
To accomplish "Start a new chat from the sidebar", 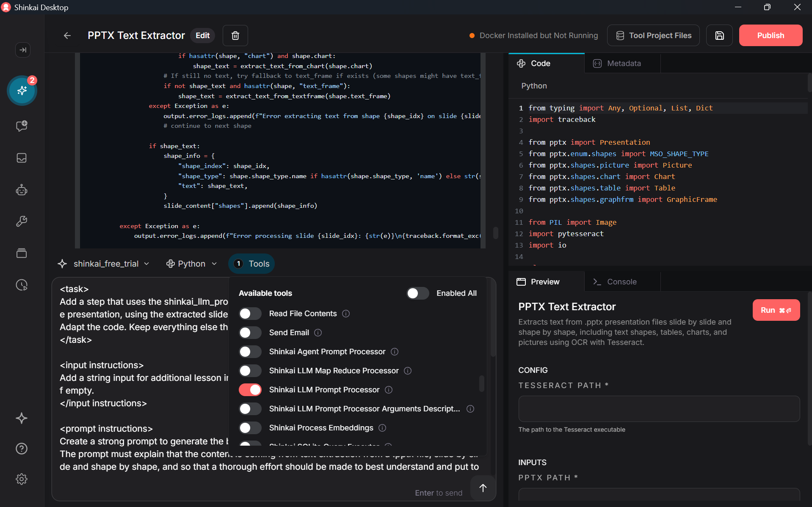I will tap(22, 126).
